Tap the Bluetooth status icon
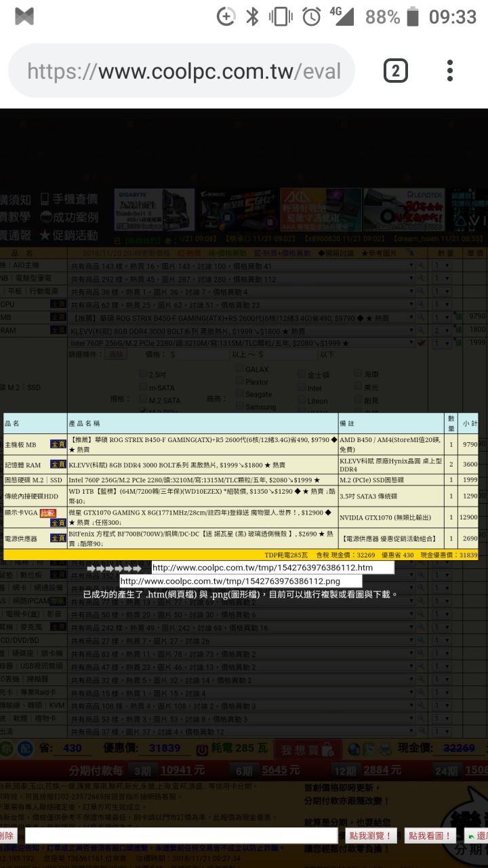The width and height of the screenshot is (488, 868). tap(252, 16)
